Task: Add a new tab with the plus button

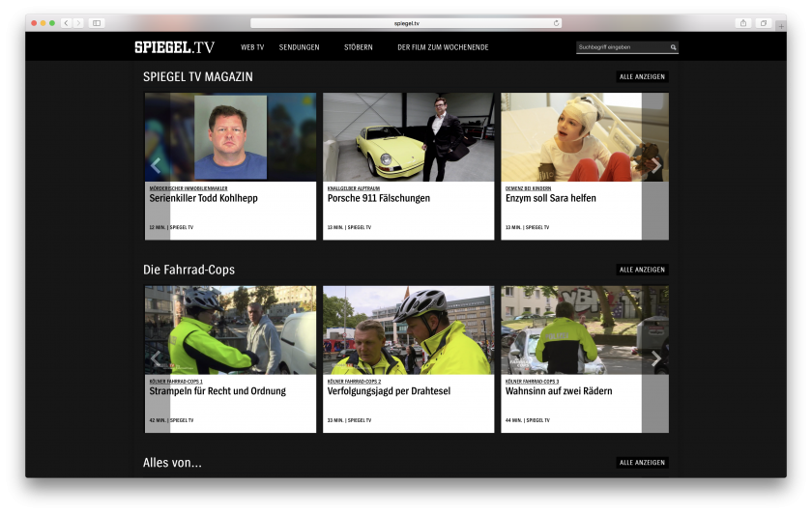Action: click(x=781, y=25)
